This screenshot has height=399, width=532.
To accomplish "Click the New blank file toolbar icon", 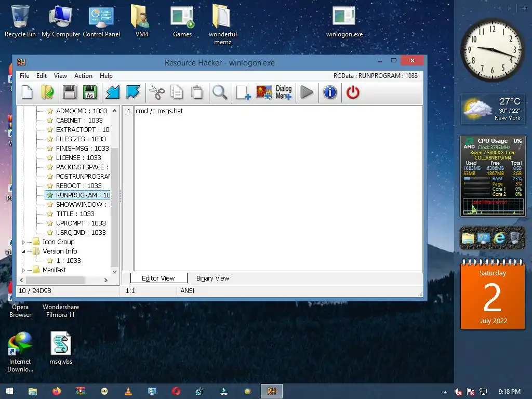I will (x=27, y=92).
